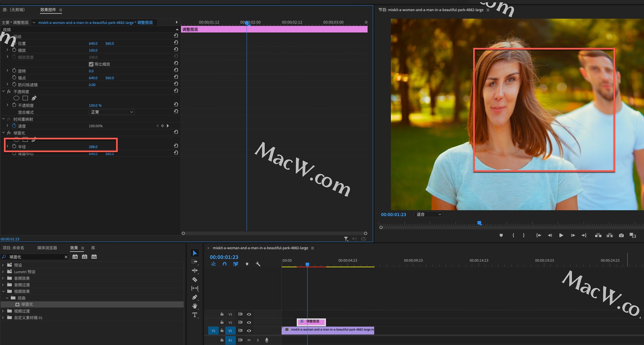The image size is (644, 345).
Task: Expand the 音频效果 folder
Action: pyautogui.click(x=3, y=278)
